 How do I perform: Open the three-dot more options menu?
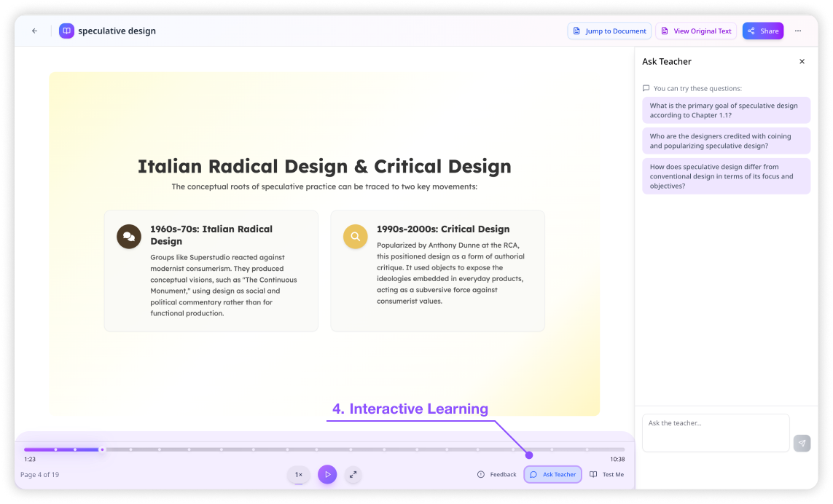(798, 31)
